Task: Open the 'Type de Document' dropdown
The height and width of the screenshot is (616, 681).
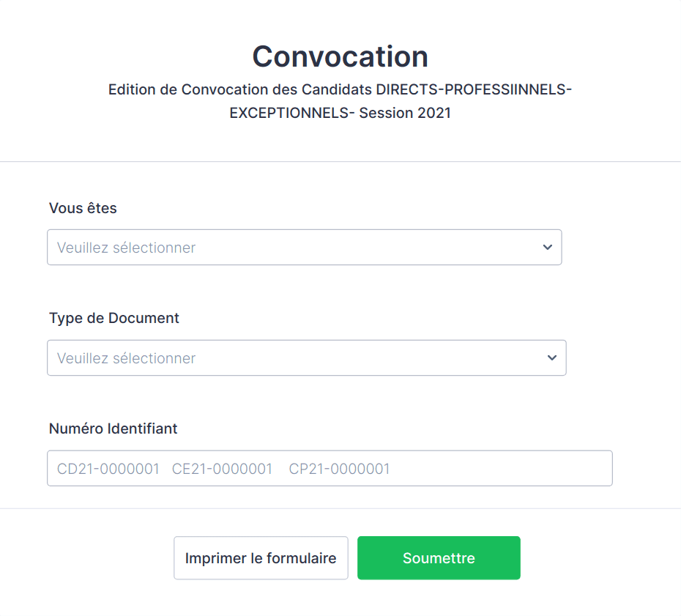Action: tap(305, 357)
